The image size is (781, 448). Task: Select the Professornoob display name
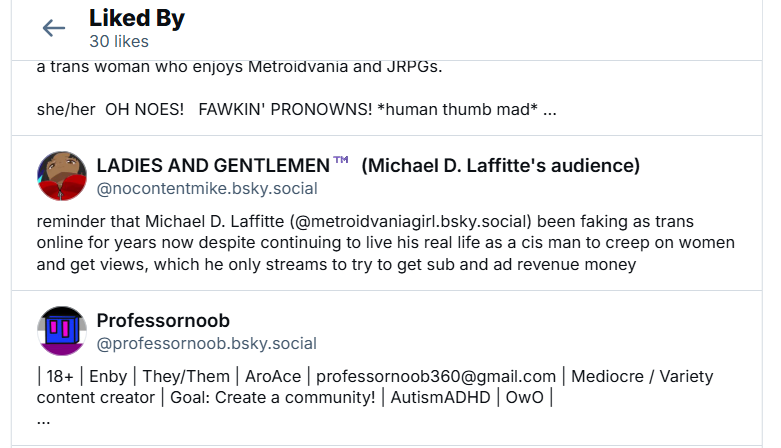click(x=163, y=320)
